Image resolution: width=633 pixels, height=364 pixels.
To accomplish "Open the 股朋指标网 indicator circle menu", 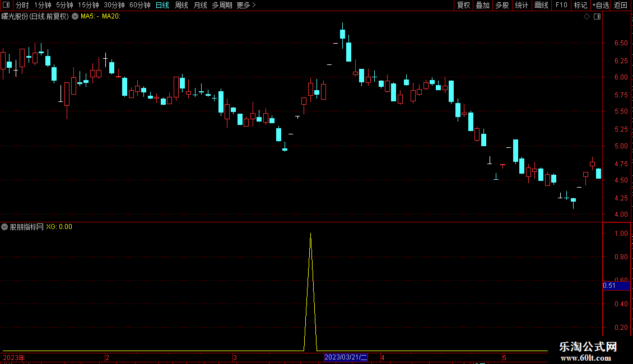I will [x=4, y=227].
